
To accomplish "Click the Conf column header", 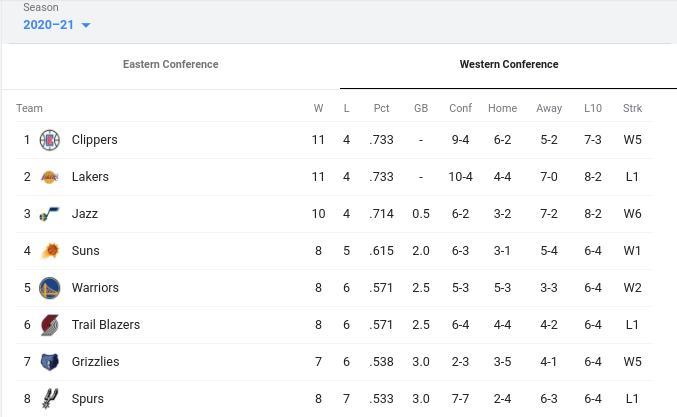I will (x=460, y=108).
